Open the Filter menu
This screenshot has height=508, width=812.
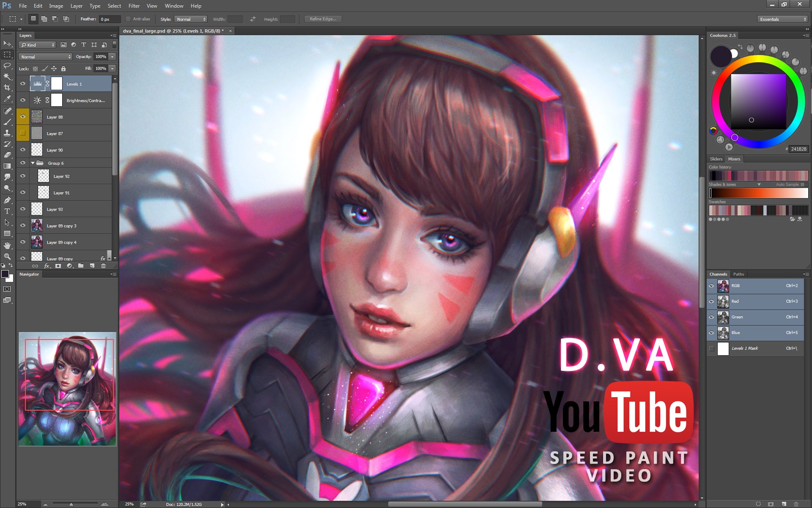click(134, 6)
